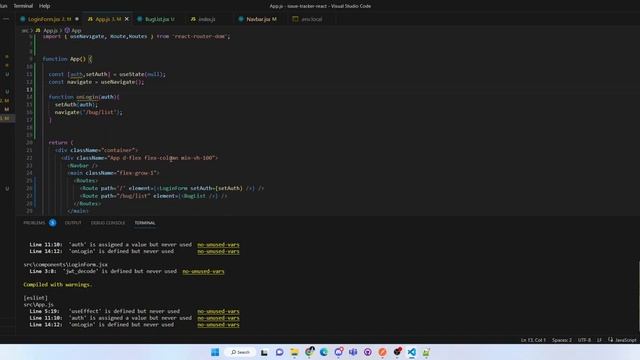The image size is (640, 360).
Task: Click the taskbar Search box
Action: (240, 352)
